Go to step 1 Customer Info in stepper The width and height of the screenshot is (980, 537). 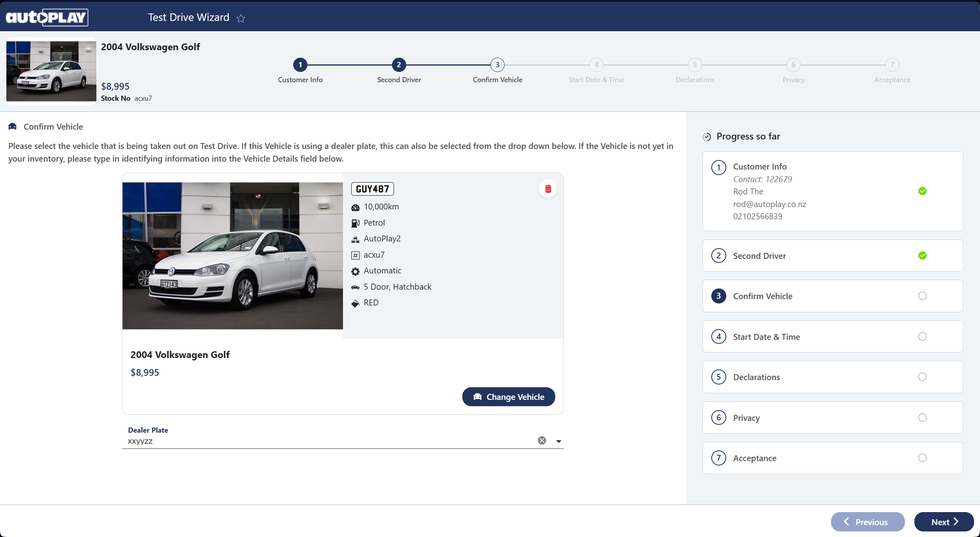[300, 65]
